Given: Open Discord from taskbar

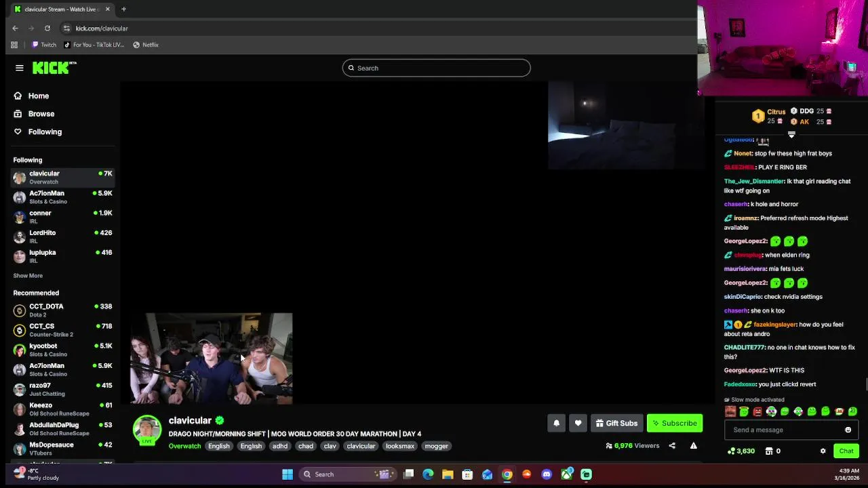Looking at the screenshot, I should pyautogui.click(x=547, y=474).
